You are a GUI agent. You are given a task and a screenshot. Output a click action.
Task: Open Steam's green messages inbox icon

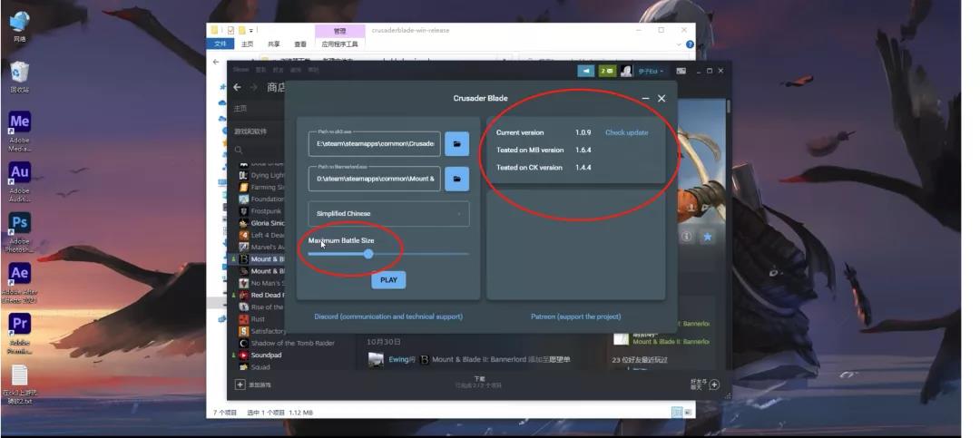(x=607, y=72)
